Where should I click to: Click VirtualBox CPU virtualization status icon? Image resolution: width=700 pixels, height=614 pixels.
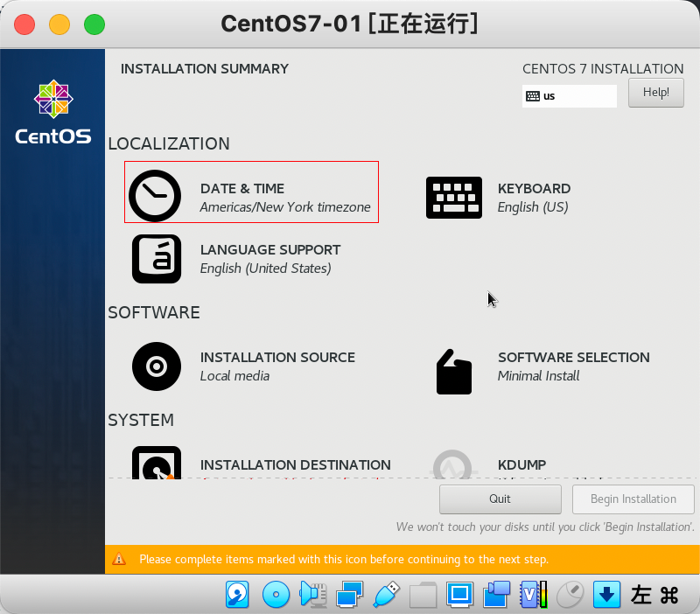point(534,595)
